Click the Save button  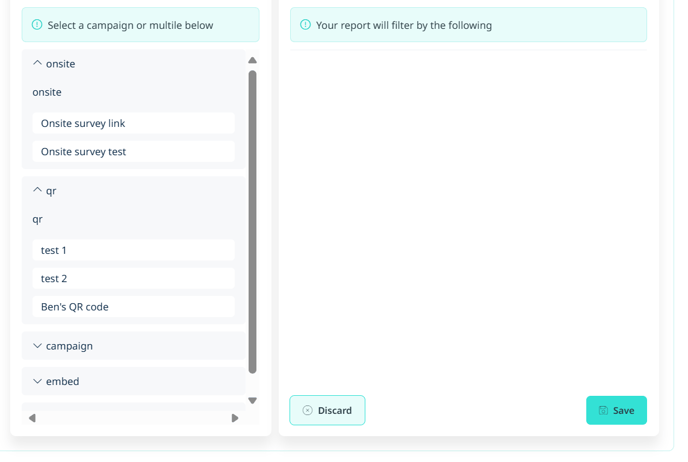click(616, 410)
